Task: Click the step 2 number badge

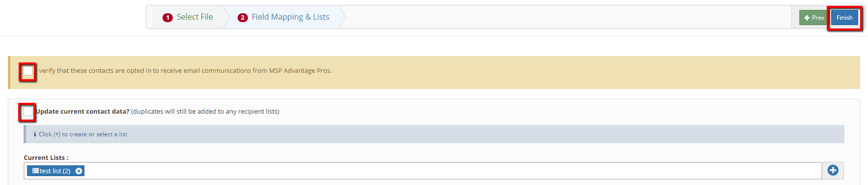Action: pos(243,17)
